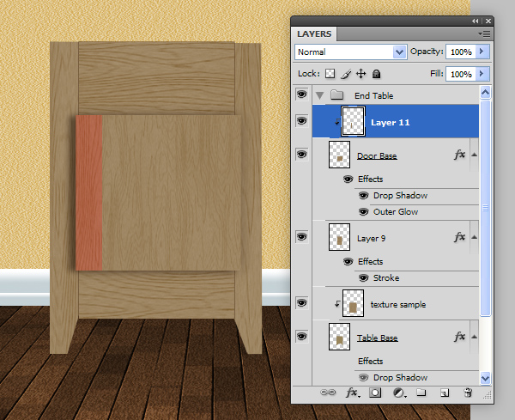
Task: Click the create new layer icon
Action: tap(445, 393)
